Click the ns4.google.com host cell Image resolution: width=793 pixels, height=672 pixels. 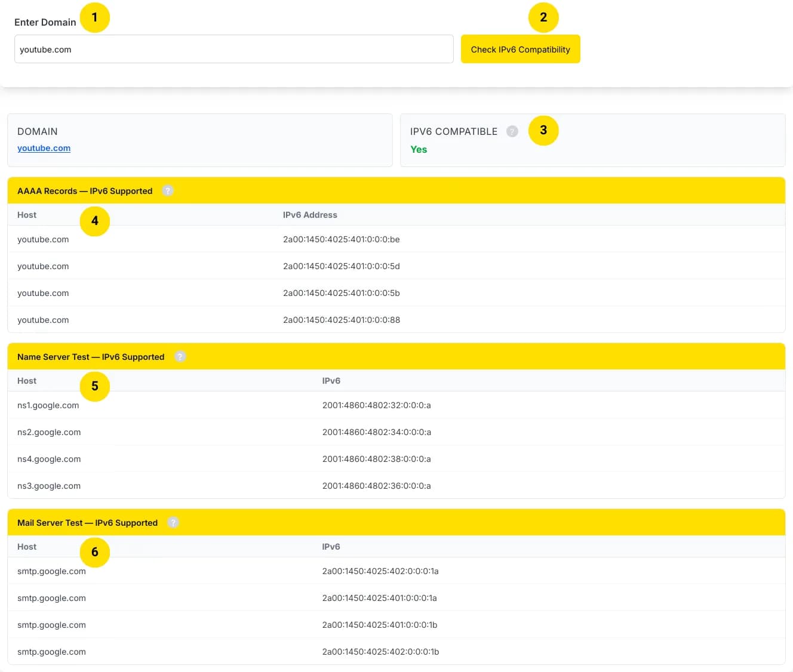click(49, 459)
